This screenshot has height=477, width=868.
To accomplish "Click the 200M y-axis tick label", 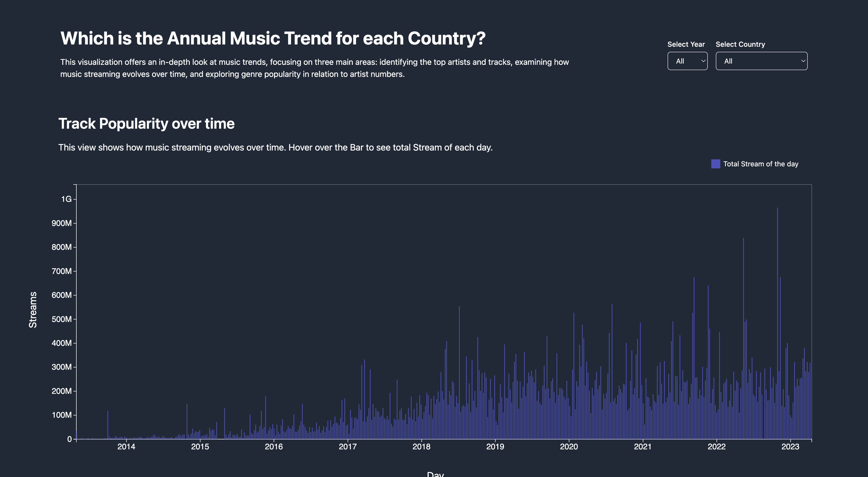I will click(x=62, y=391).
